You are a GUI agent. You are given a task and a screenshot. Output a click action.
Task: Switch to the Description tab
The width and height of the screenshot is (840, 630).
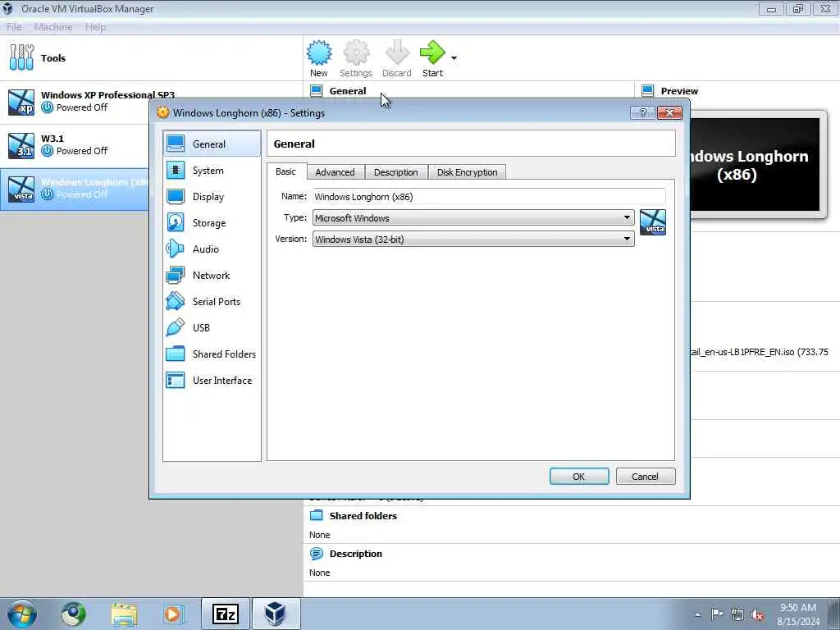[396, 172]
